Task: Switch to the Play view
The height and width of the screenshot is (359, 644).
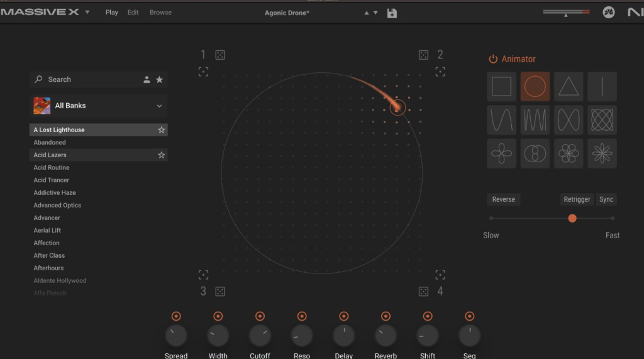Action: pos(112,13)
